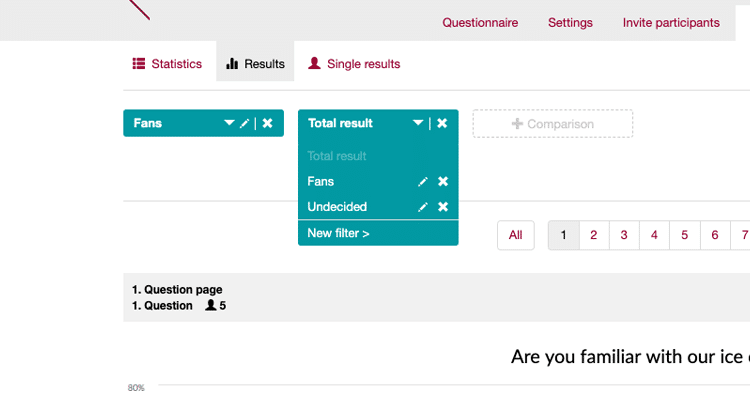Show All question pages
The width and height of the screenshot is (750, 402).
pyautogui.click(x=516, y=235)
